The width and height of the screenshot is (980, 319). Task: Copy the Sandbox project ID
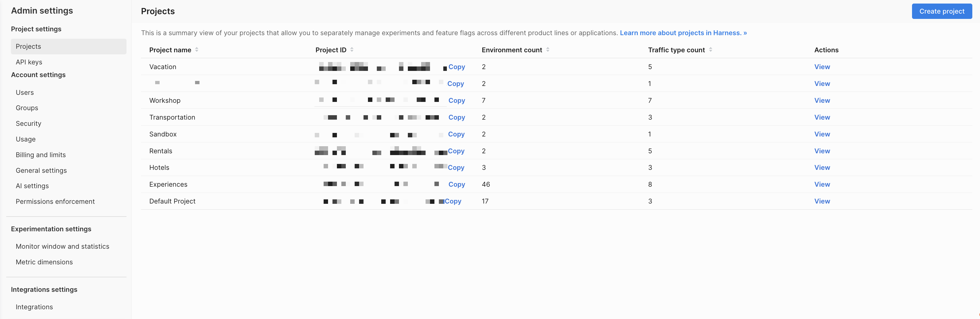[456, 134]
